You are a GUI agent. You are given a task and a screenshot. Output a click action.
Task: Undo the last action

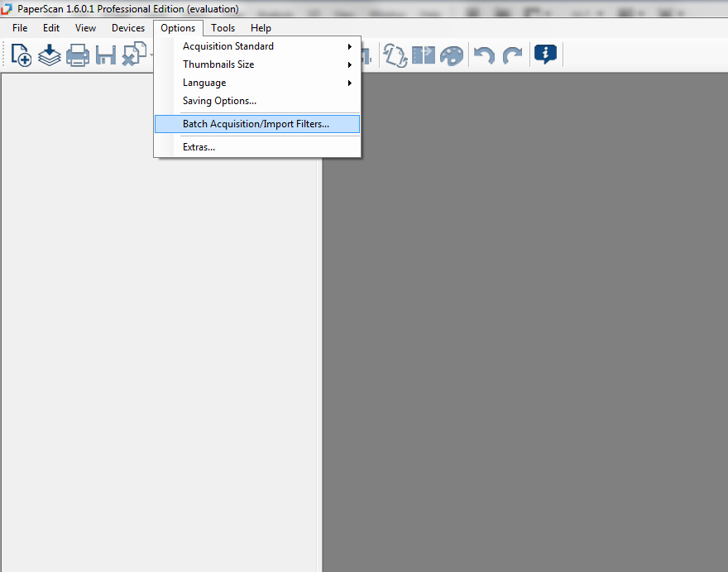tap(484, 55)
